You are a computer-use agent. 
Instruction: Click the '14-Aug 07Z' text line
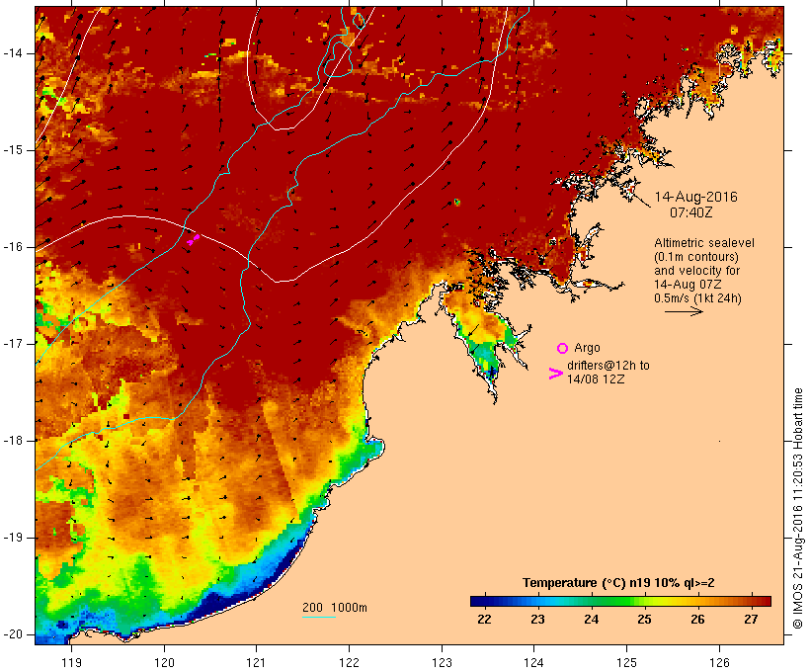688,285
